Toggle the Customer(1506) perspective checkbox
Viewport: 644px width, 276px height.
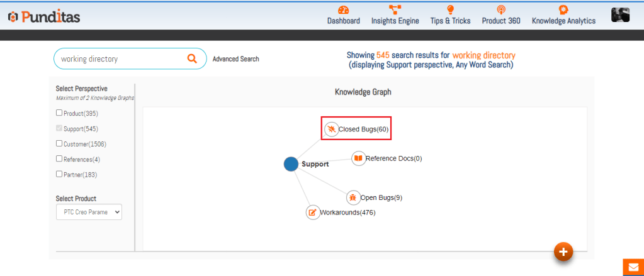(x=59, y=144)
